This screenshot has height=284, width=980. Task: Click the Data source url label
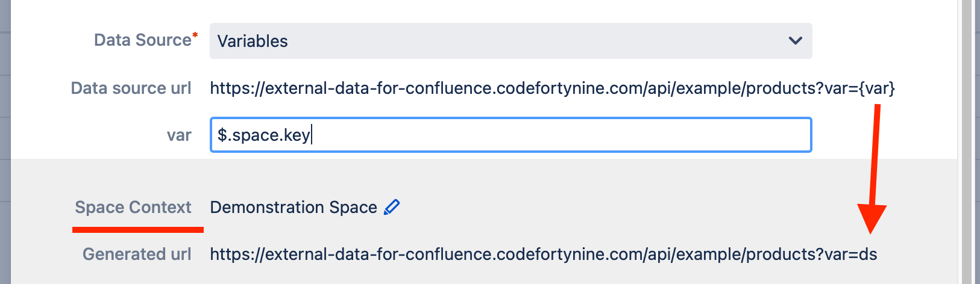point(131,88)
